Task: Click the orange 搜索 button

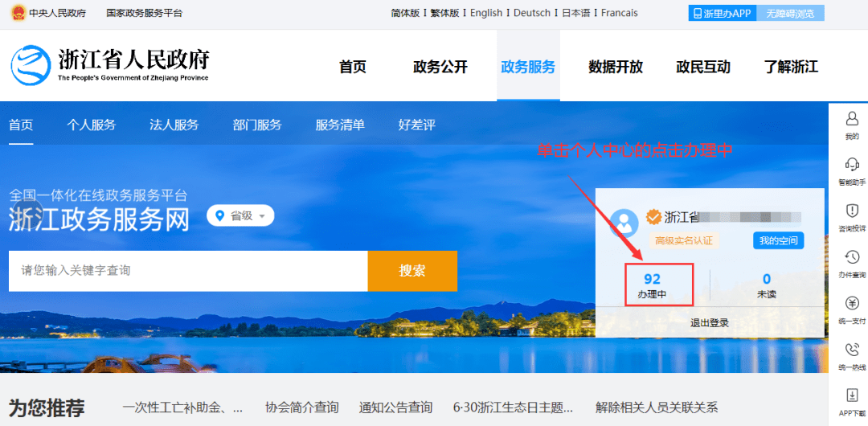Action: click(x=412, y=271)
